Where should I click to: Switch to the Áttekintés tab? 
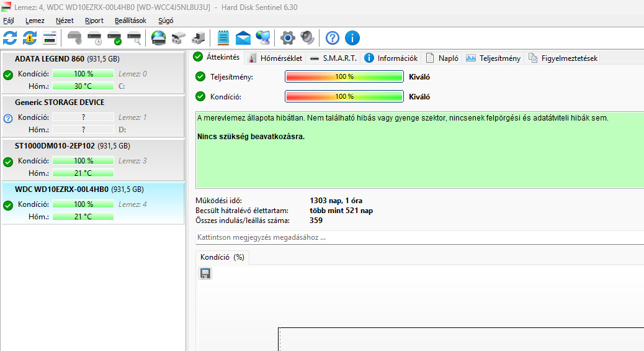pyautogui.click(x=217, y=57)
